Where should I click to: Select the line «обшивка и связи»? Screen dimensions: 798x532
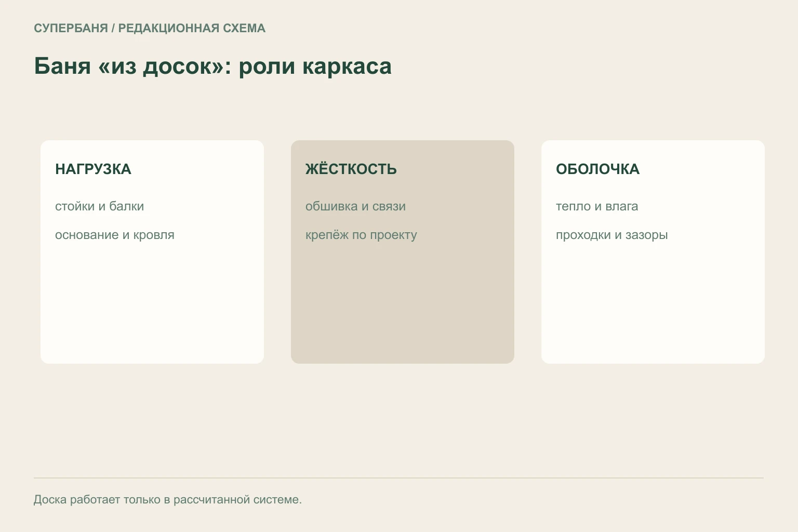point(355,206)
